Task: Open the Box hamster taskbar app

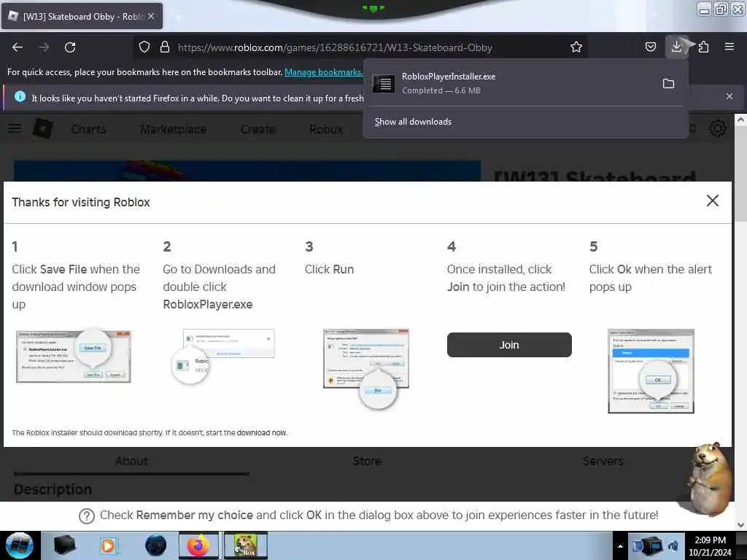Action: click(x=245, y=545)
